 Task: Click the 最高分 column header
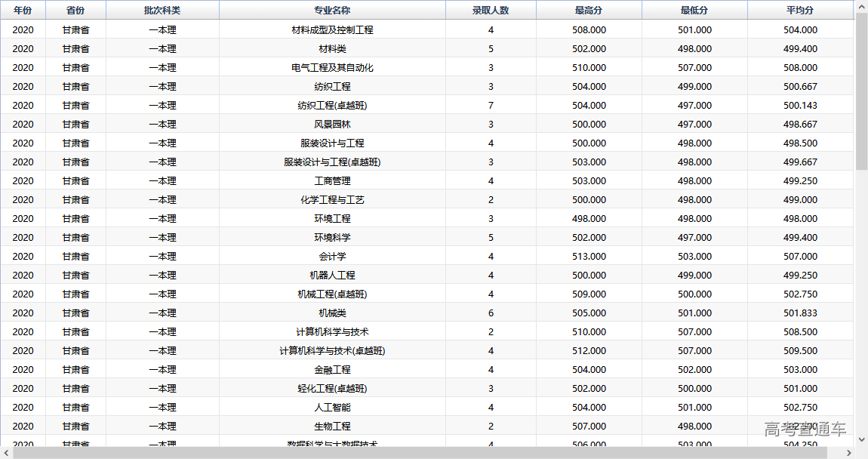pyautogui.click(x=589, y=11)
